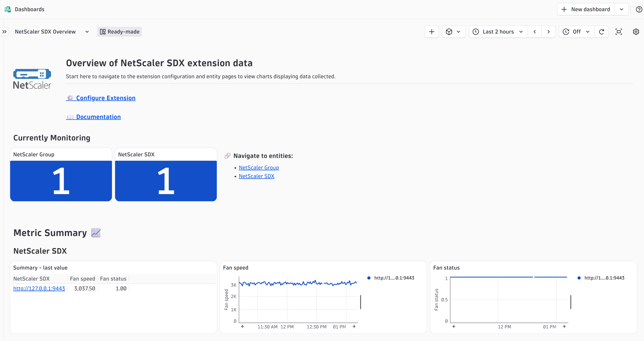Navigate to NetScaler Group entity link
Screen dimensions: 644x341
pos(259,168)
